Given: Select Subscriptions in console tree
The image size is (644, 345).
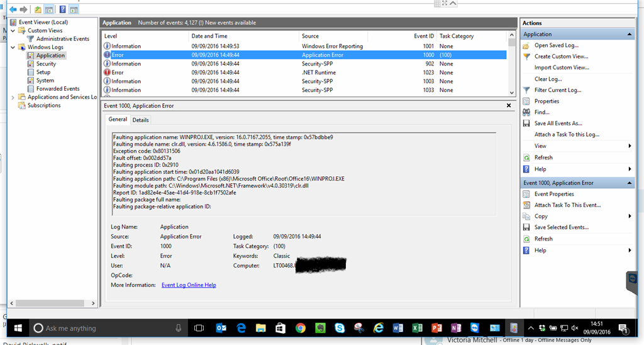Looking at the screenshot, I should click(44, 105).
